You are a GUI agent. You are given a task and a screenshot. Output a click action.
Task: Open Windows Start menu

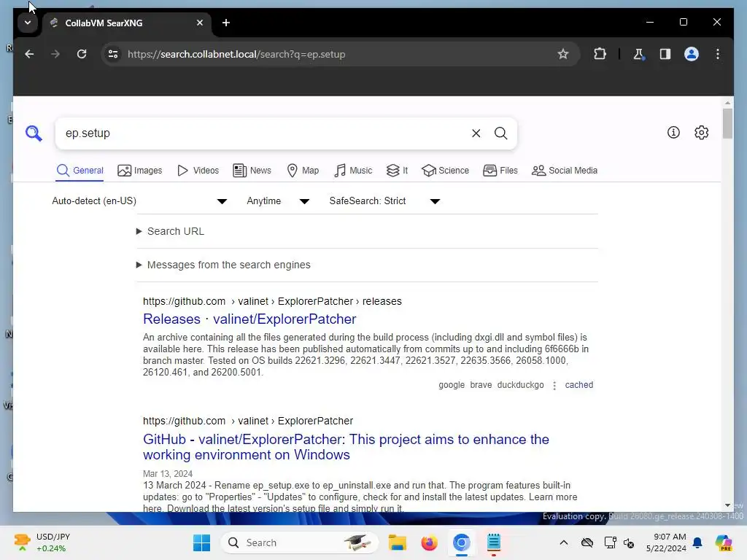point(201,542)
